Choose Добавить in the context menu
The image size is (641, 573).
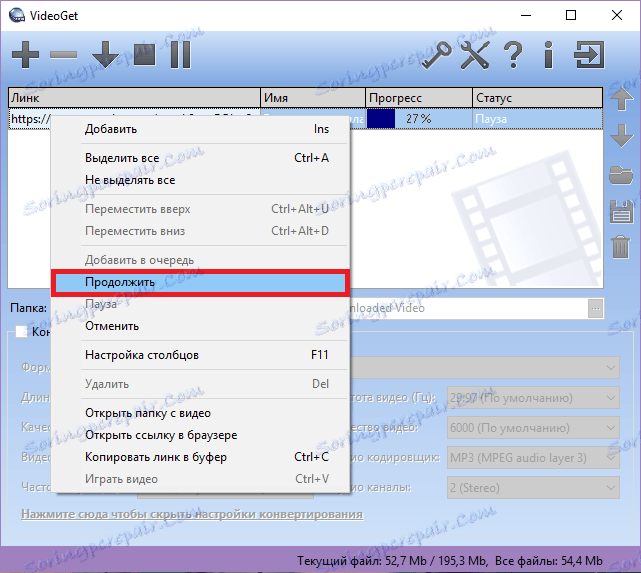click(201, 129)
